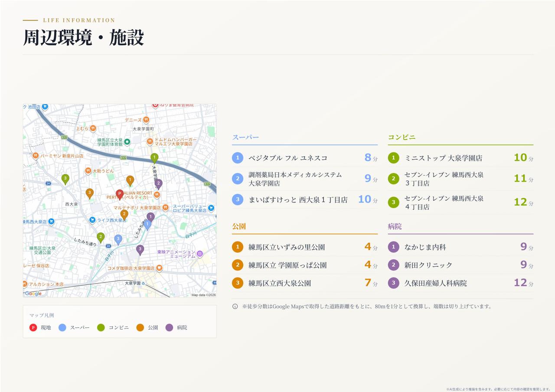Click the アルカション 本店 restaurant icon
Screen dimensions: 555x392
pos(25,284)
